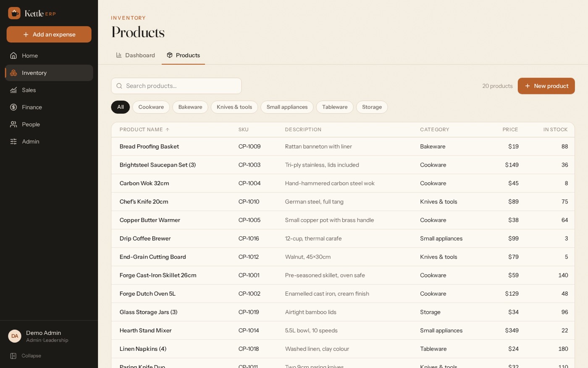This screenshot has height=368, width=588.
Task: Click the sort arrow beside Product Name
Action: tap(167, 130)
